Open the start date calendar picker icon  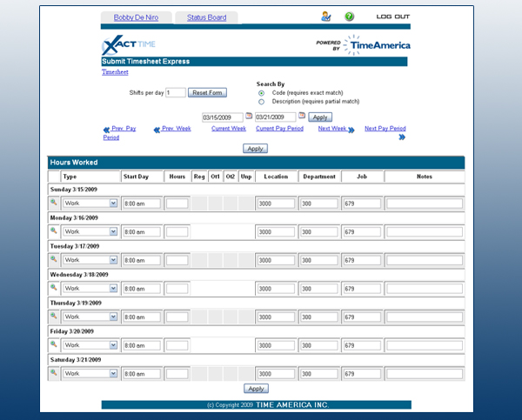pos(249,116)
